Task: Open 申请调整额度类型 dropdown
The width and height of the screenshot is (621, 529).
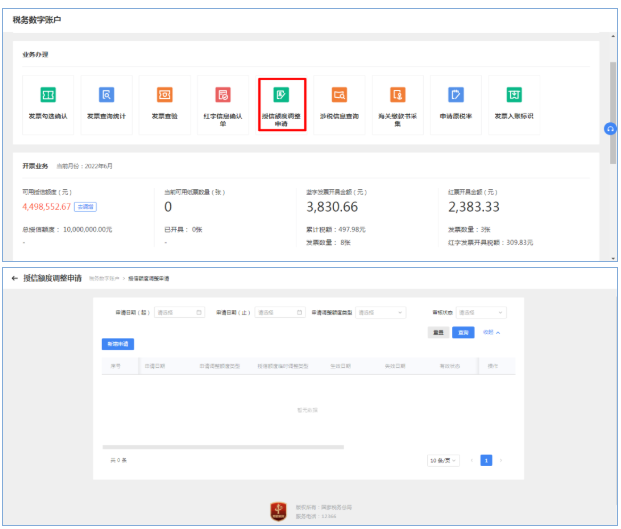Action: tap(377, 313)
